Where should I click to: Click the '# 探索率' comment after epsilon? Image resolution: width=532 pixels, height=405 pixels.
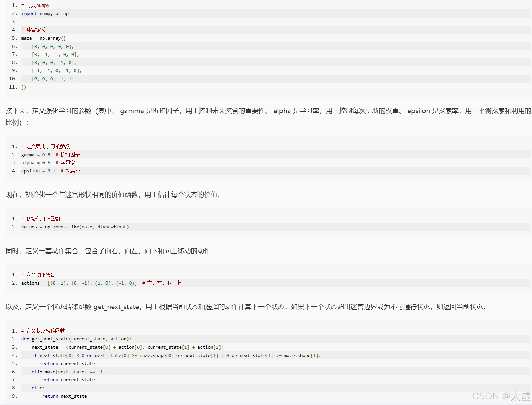click(x=71, y=171)
